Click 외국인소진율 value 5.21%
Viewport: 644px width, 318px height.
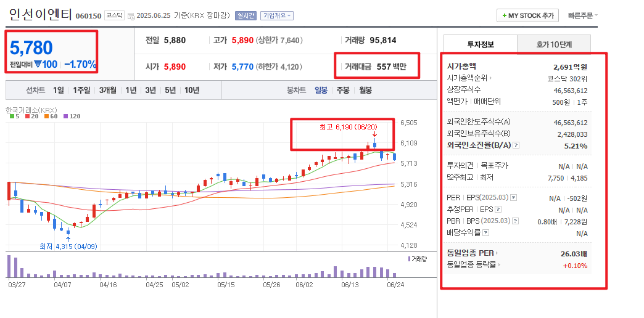tap(577, 145)
